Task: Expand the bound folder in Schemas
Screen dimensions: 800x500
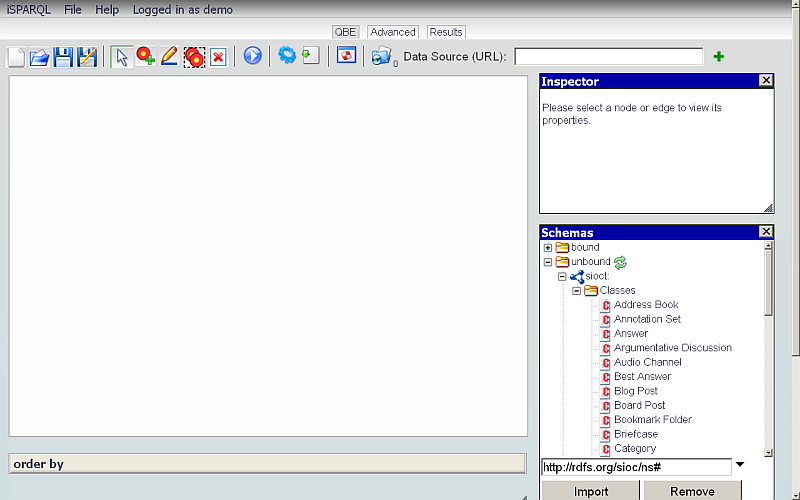Action: point(548,248)
